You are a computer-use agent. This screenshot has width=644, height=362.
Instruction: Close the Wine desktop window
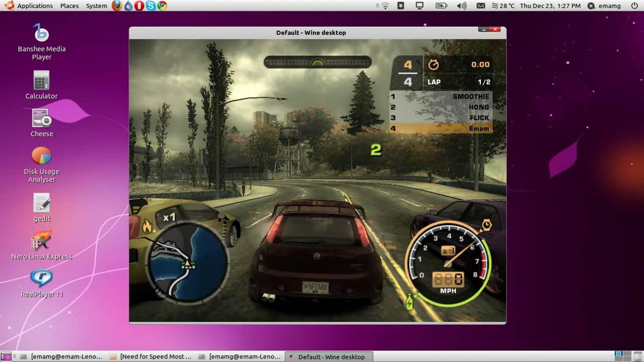[496, 30]
